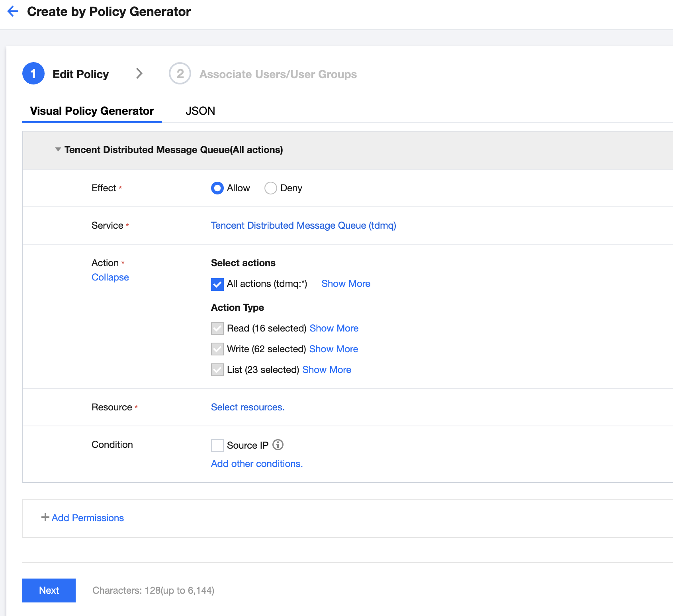
Task: Open the Source IP info tooltip icon
Action: 278,445
